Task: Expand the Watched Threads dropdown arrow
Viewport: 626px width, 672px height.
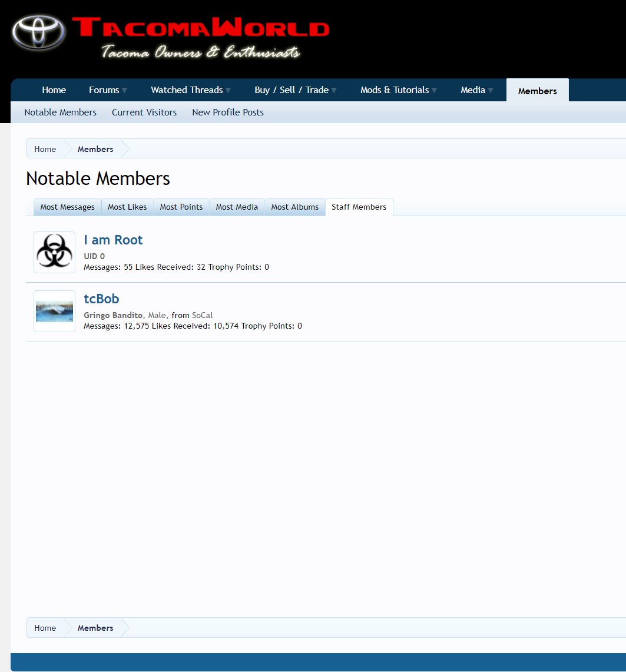Action: tap(228, 90)
